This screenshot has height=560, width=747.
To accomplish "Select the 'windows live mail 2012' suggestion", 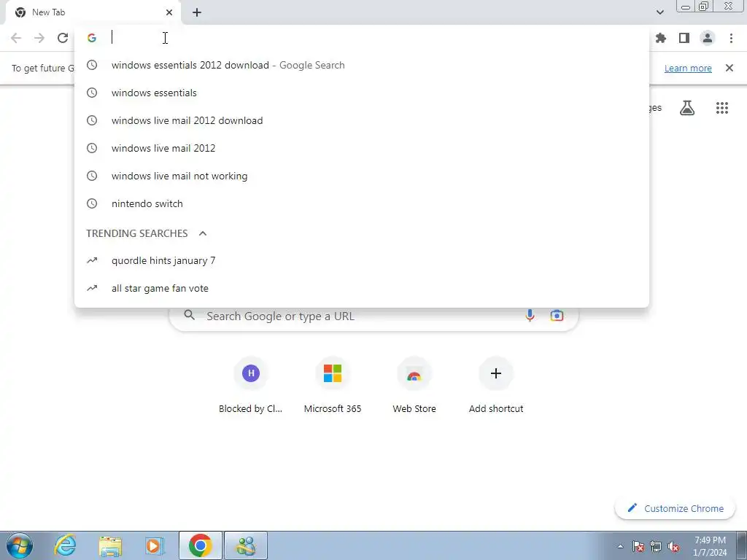I will (x=362, y=148).
